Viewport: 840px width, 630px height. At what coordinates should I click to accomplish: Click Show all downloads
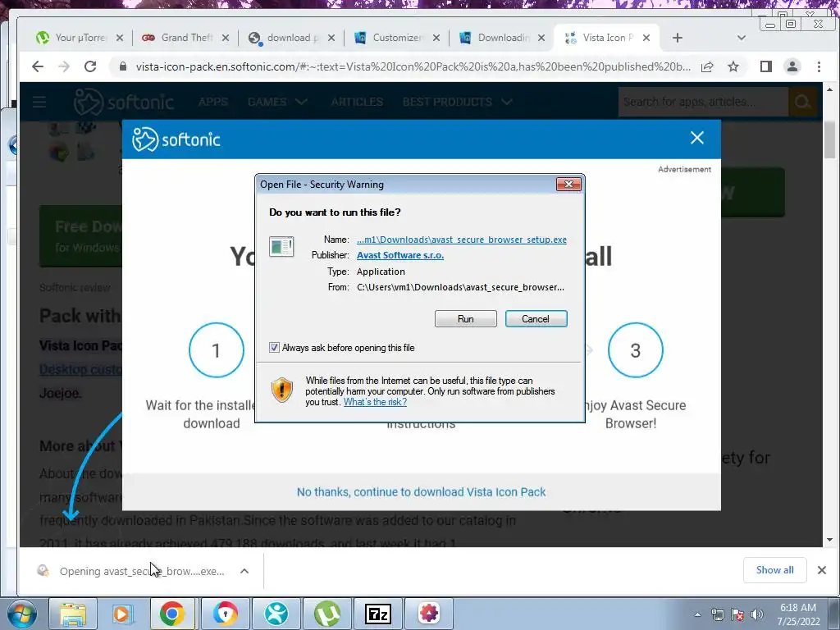[x=774, y=570]
